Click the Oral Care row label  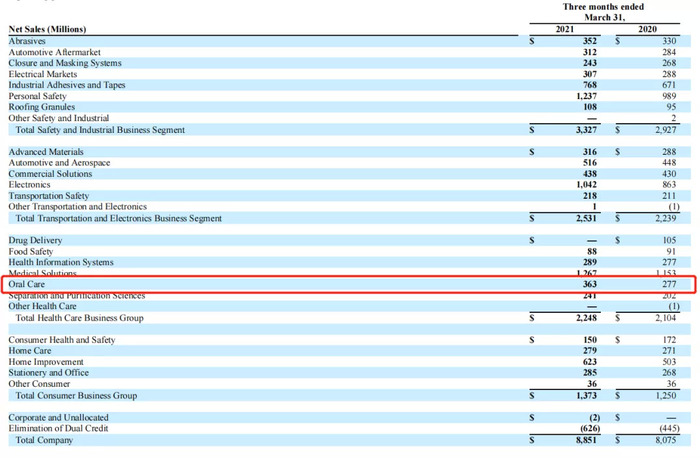pyautogui.click(x=27, y=284)
